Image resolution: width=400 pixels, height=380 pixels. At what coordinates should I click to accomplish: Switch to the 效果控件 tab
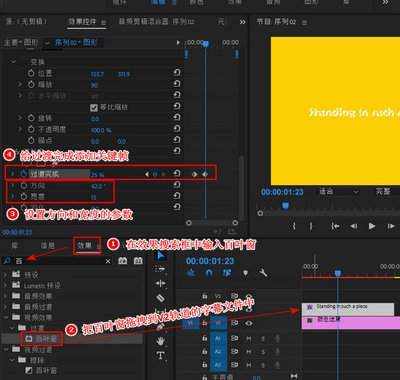click(x=82, y=22)
